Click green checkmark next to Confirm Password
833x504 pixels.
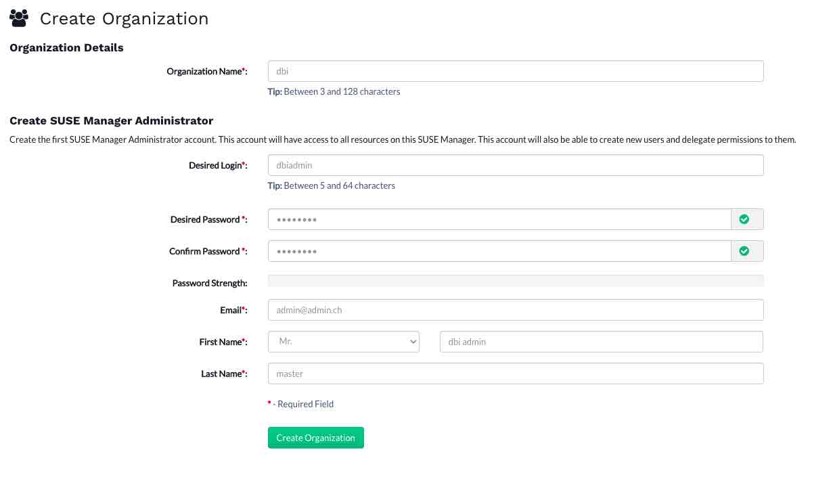(744, 251)
